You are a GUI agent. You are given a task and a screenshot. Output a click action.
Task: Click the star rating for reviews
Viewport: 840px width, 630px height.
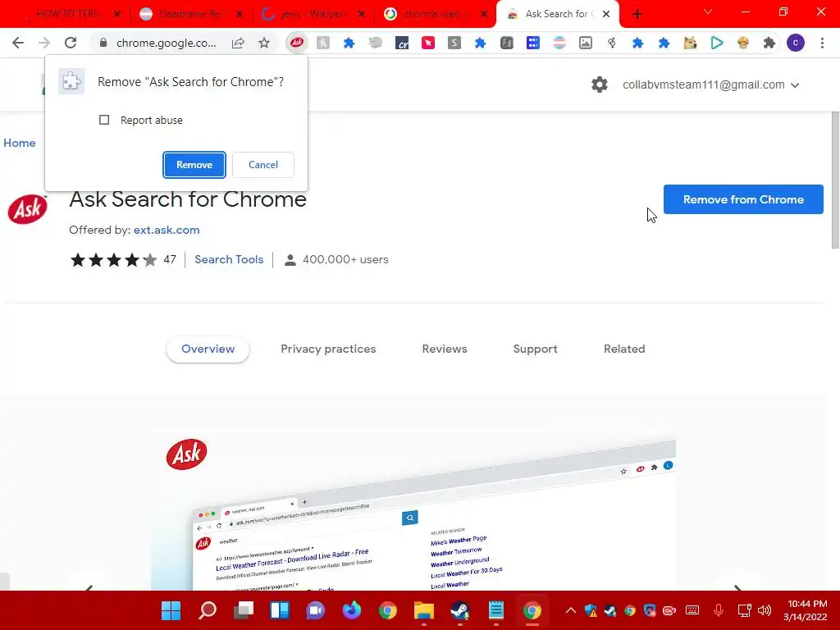click(113, 260)
